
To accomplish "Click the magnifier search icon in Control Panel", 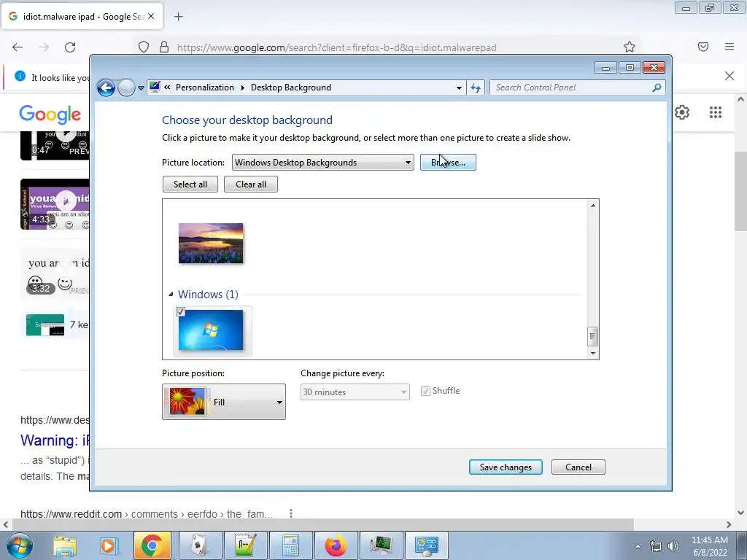I will [657, 87].
